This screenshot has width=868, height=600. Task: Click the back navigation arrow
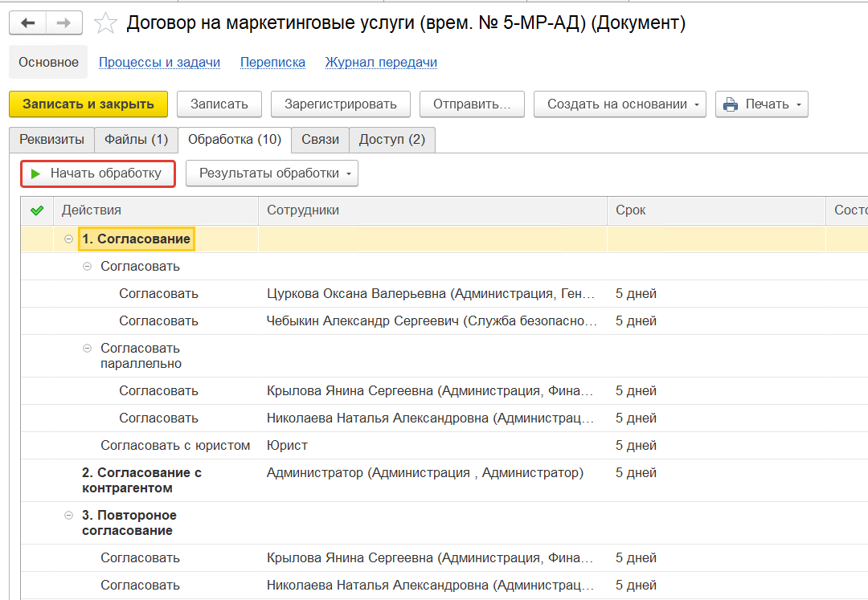coord(28,23)
